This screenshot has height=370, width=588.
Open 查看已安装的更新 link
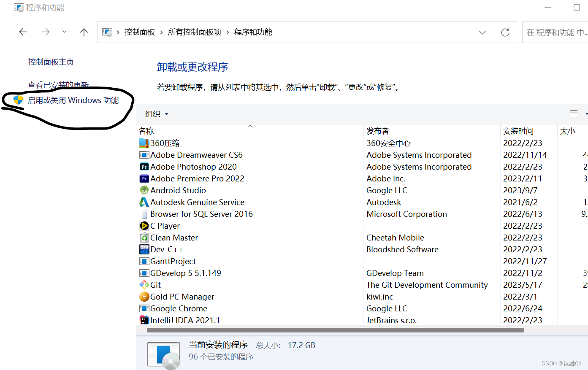point(58,85)
